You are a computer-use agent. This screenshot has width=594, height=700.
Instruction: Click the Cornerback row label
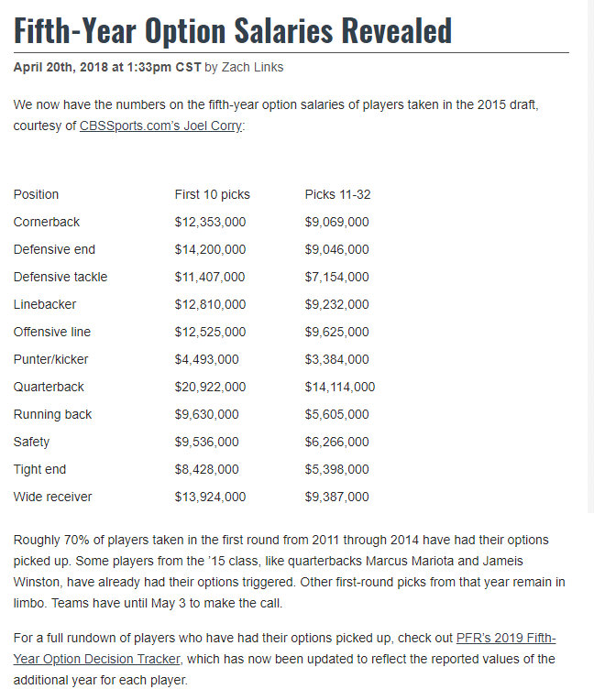point(47,222)
